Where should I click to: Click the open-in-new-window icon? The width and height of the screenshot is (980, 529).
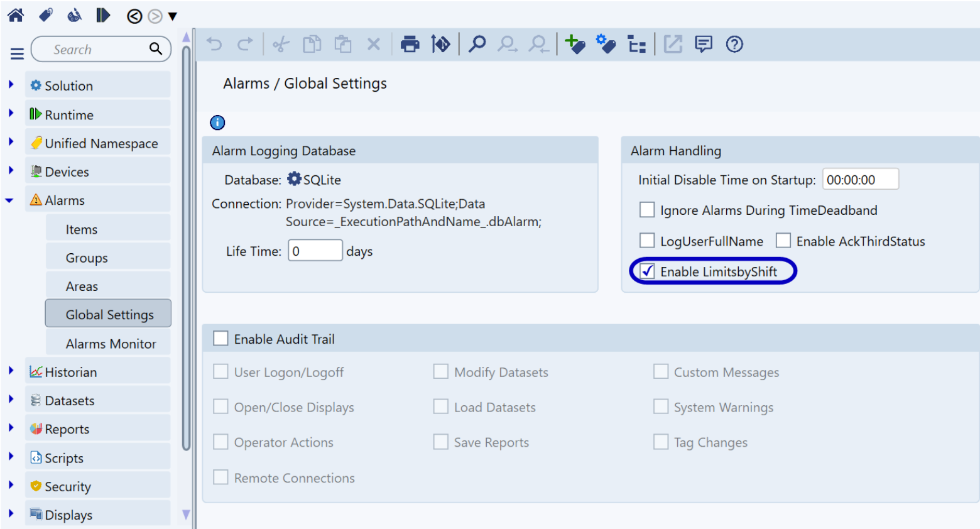click(x=673, y=44)
